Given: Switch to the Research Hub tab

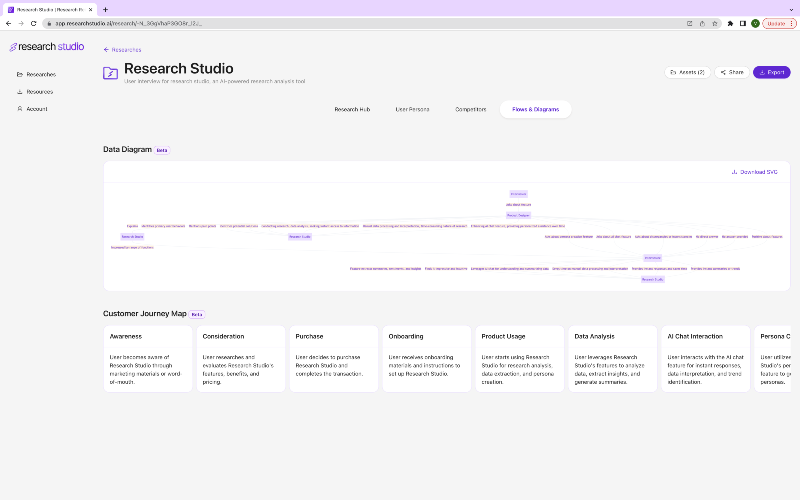Looking at the screenshot, I should pos(352,109).
